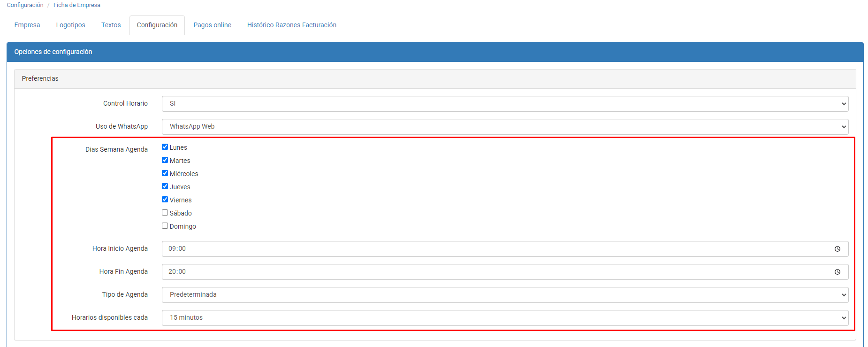Click clock icon in Hora Fin Agenda
Viewport: 868px width, 347px height.
[837, 272]
